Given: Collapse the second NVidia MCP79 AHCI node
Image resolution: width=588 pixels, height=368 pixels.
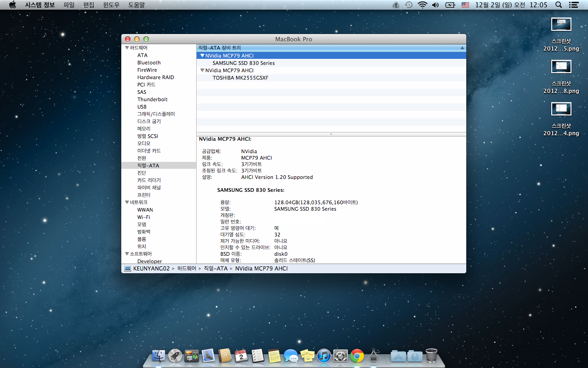Looking at the screenshot, I should pyautogui.click(x=202, y=70).
